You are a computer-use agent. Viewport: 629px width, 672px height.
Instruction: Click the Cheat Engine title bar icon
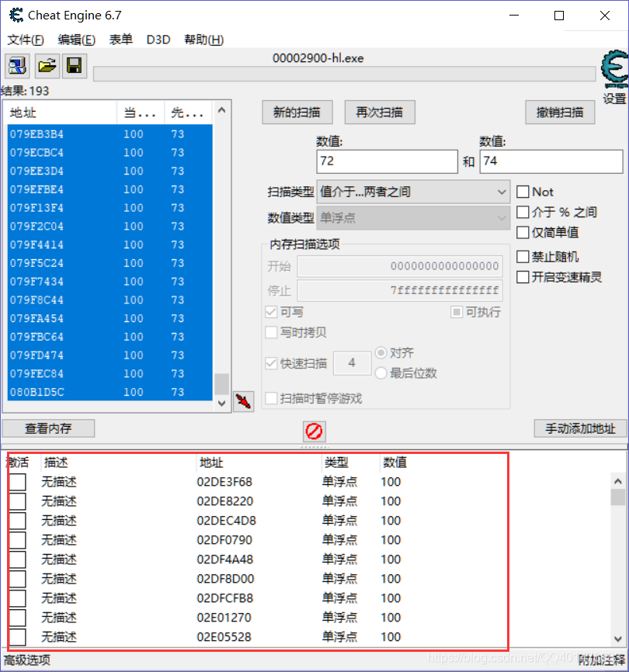[x=16, y=16]
